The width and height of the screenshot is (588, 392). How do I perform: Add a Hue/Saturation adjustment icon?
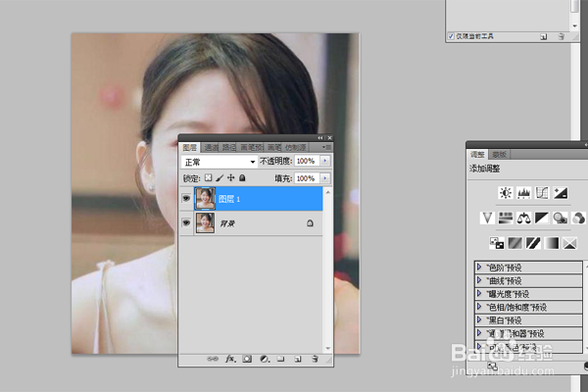(505, 218)
